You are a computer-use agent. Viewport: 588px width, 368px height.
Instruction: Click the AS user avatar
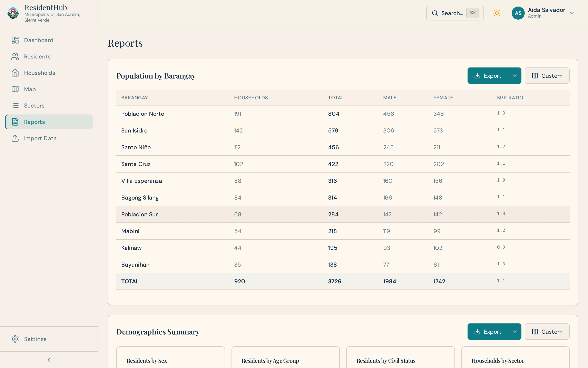tap(518, 13)
